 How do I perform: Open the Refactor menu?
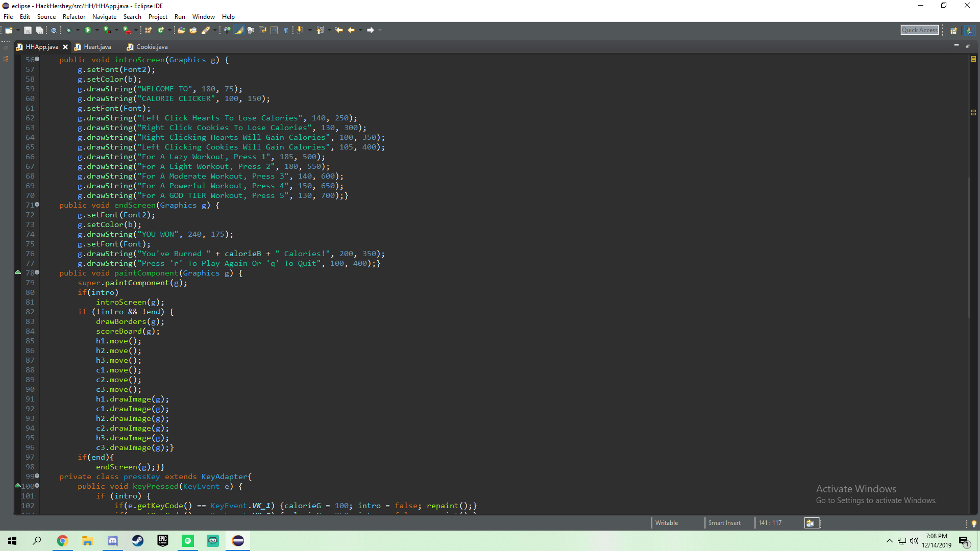[73, 17]
